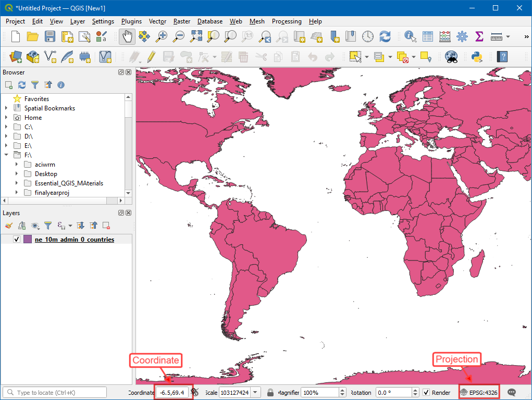Image resolution: width=532 pixels, height=400 pixels.
Task: Open the Attribute Table icon
Action: [428, 36]
